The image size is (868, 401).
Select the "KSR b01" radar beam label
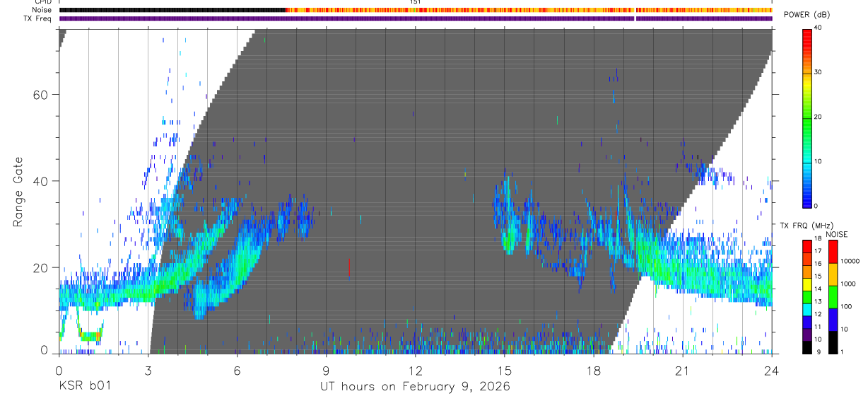[84, 387]
